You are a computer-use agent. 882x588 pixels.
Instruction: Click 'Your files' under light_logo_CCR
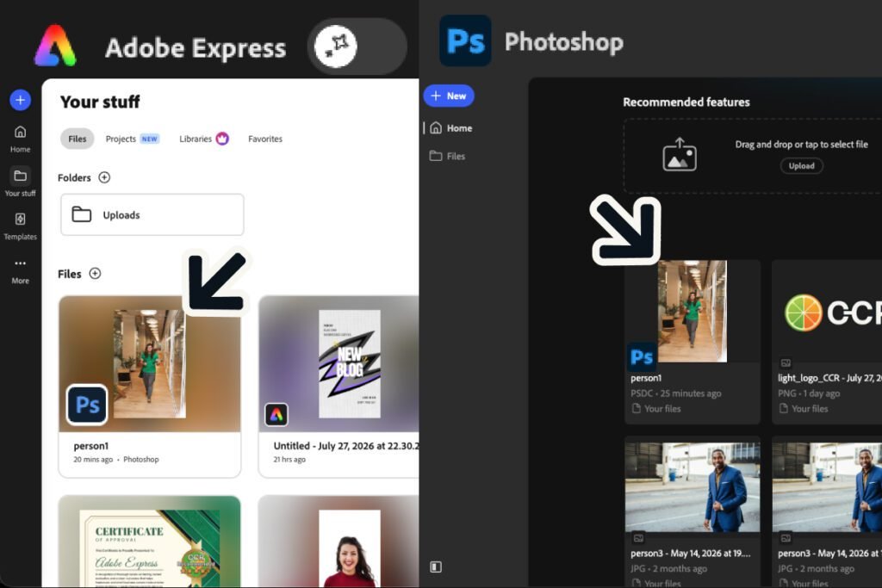tap(804, 409)
